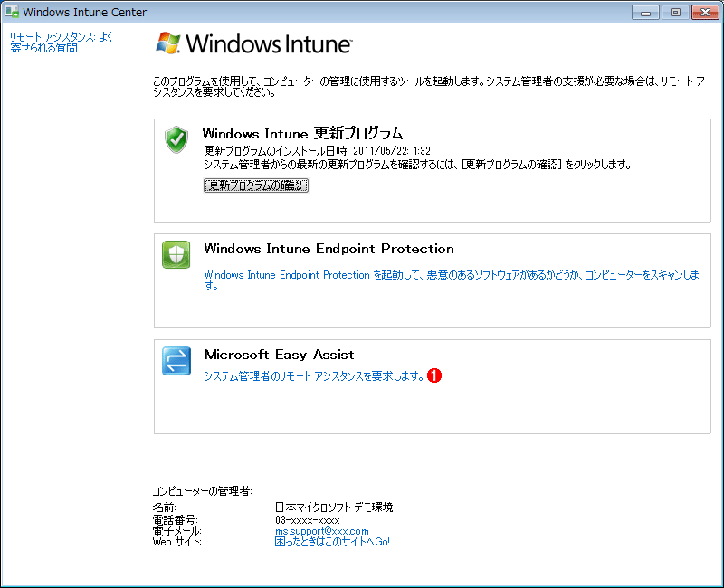Open the リモート アシスタンス: よく寄せられる質問 link
Image resolution: width=724 pixels, height=588 pixels.
pyautogui.click(x=61, y=42)
